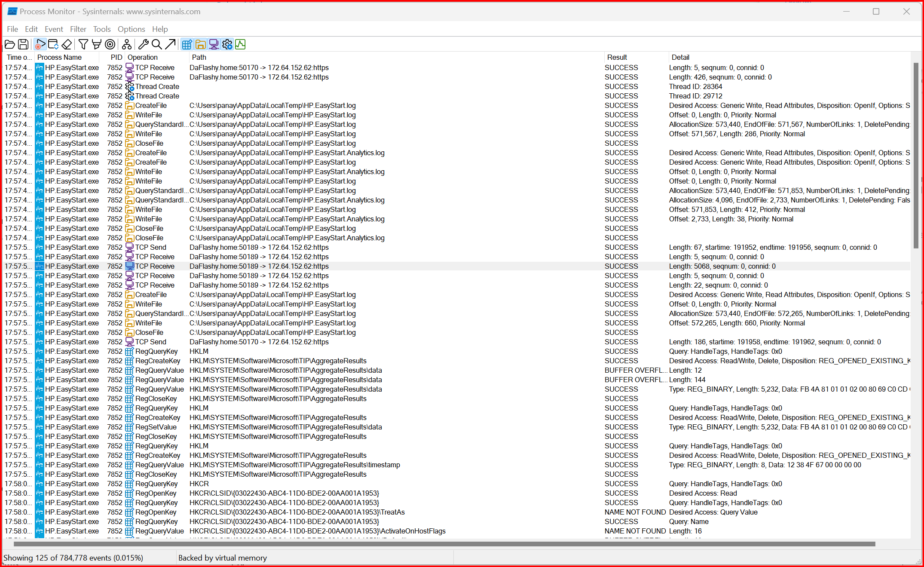Click the Process Name column header
Viewport: 924px width, 567px height.
[59, 57]
